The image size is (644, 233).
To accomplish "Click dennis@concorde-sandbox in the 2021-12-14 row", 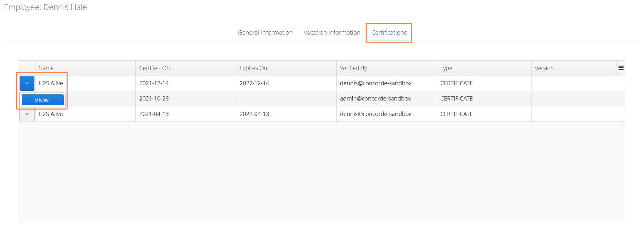I will point(376,83).
